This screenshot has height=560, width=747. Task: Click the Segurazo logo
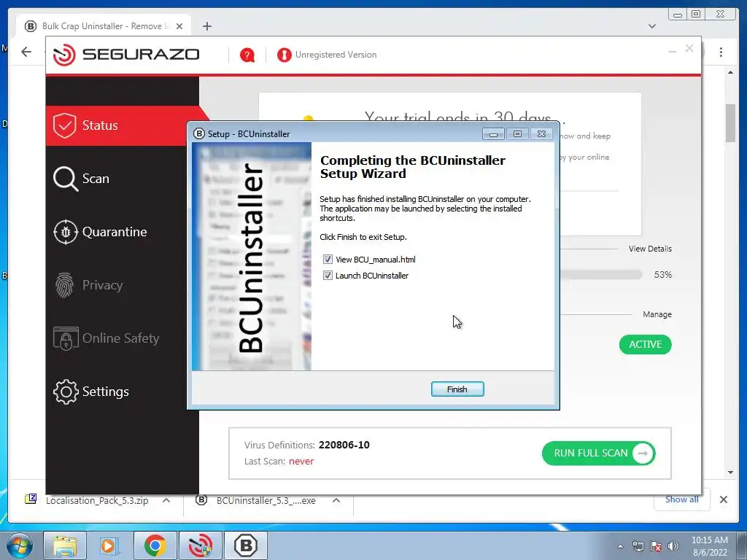point(126,55)
